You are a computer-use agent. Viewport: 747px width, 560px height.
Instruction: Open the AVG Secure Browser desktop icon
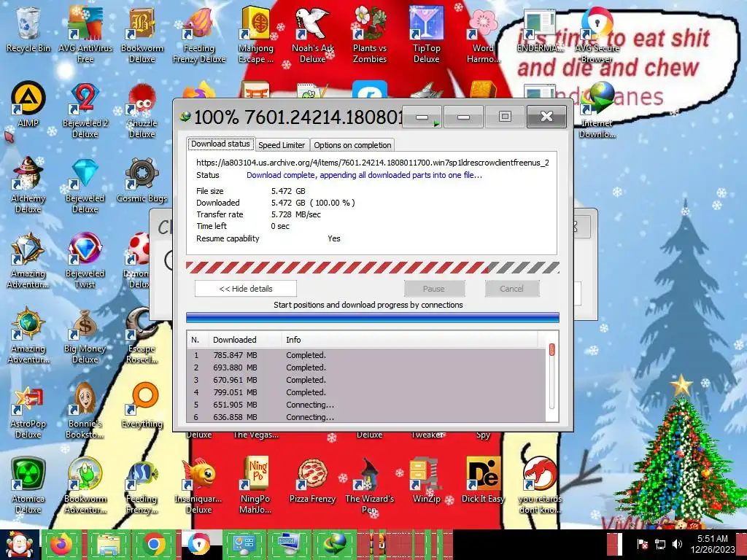(597, 34)
